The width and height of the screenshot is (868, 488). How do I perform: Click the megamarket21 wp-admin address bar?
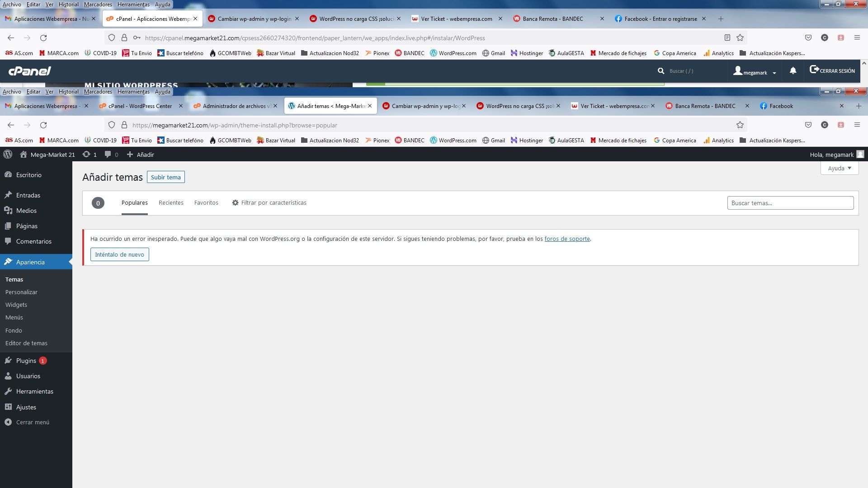coord(425,125)
